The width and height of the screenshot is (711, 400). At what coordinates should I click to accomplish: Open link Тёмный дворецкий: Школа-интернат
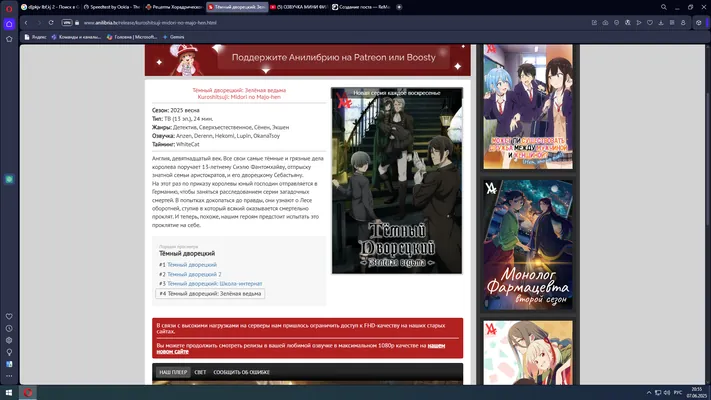point(214,283)
